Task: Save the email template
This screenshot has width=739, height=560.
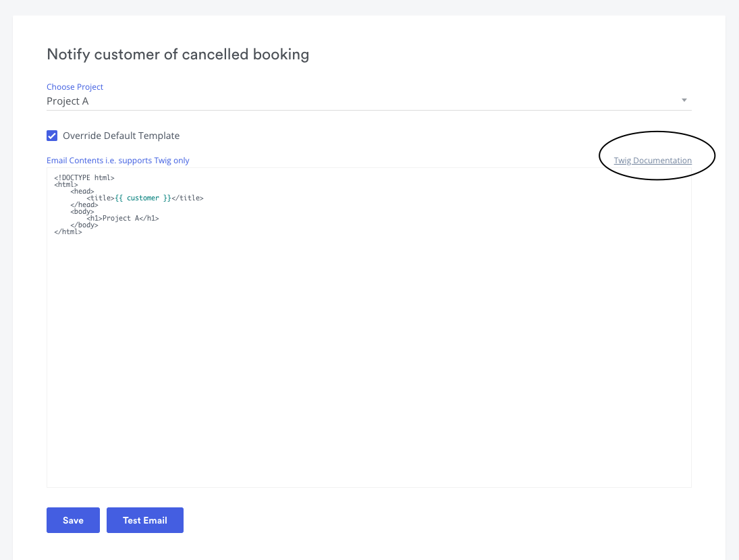Action: tap(73, 520)
